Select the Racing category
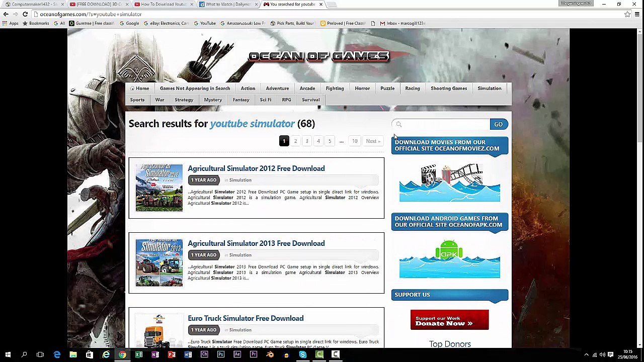 click(x=413, y=88)
